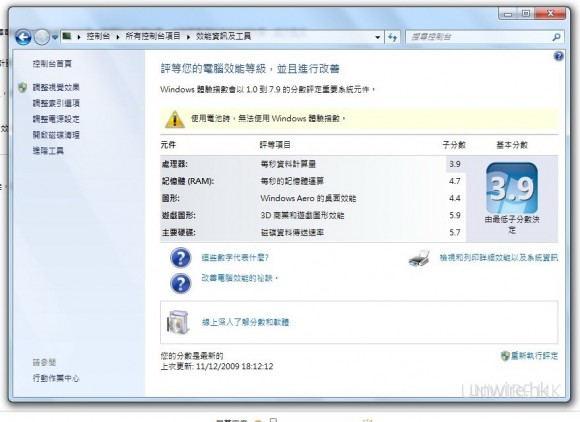Open the 所有控制台項目 breadcrumb
The width and height of the screenshot is (580, 422).
click(153, 36)
